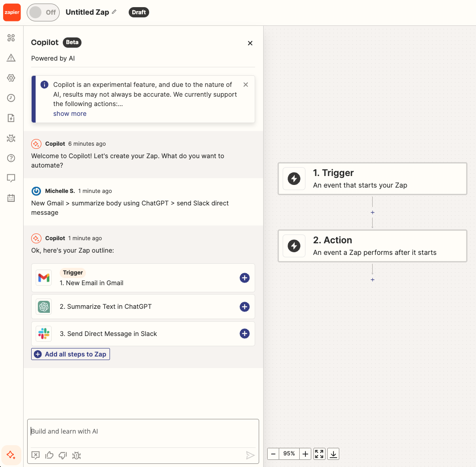Zoom out the canvas with minus button
The height and width of the screenshot is (467, 476).
tap(273, 454)
